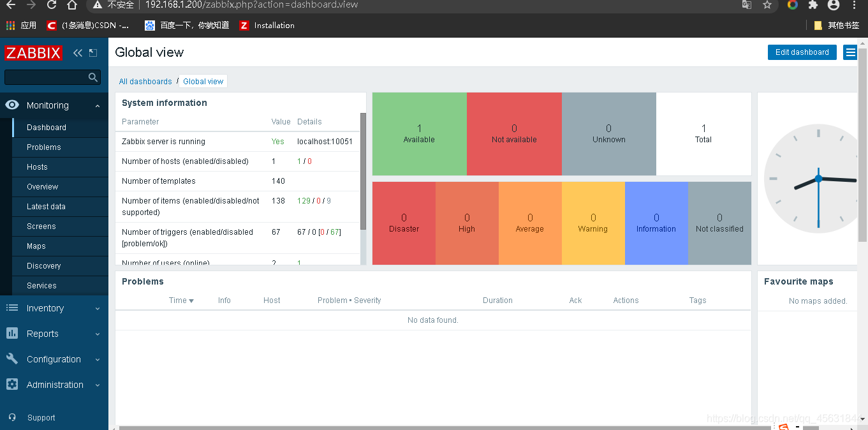Go to browser home page
The image size is (868, 430).
[72, 5]
